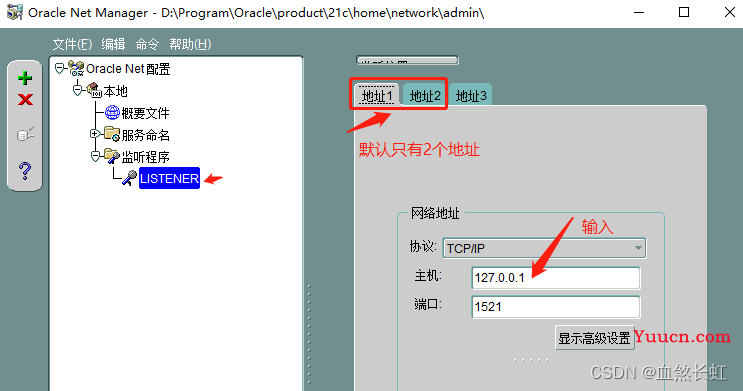Select the LISTENER tree item
Viewport: 743px width, 391px height.
coord(169,178)
